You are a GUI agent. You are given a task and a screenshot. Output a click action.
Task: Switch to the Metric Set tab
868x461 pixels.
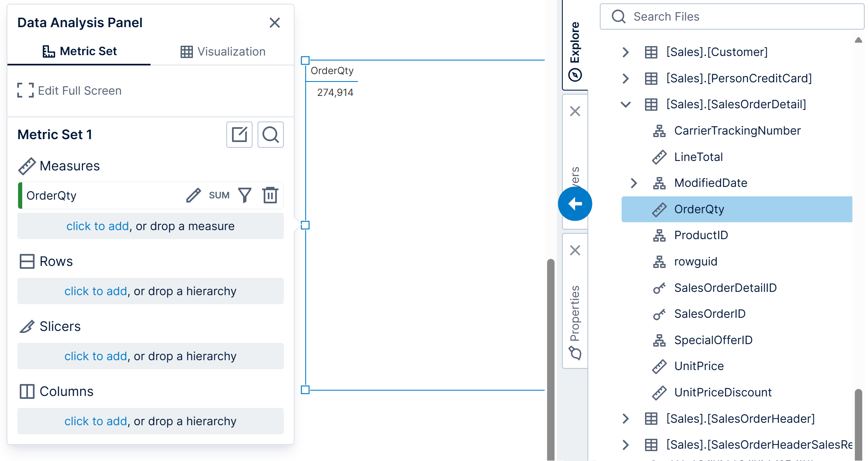point(79,51)
